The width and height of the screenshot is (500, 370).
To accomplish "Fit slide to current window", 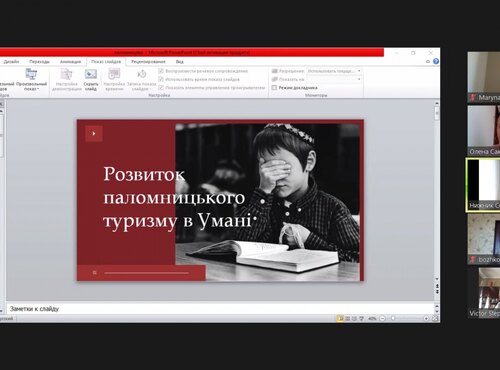I will [x=435, y=319].
